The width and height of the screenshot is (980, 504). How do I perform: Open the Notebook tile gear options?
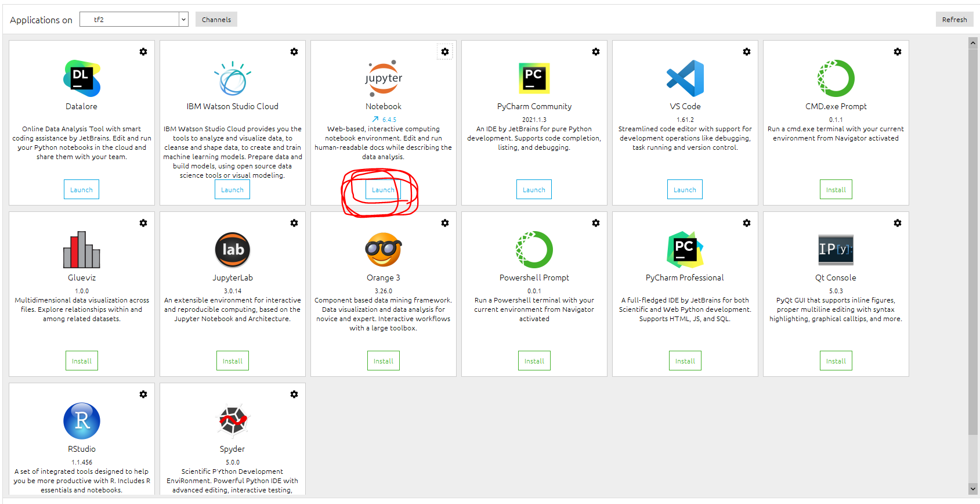(x=445, y=52)
